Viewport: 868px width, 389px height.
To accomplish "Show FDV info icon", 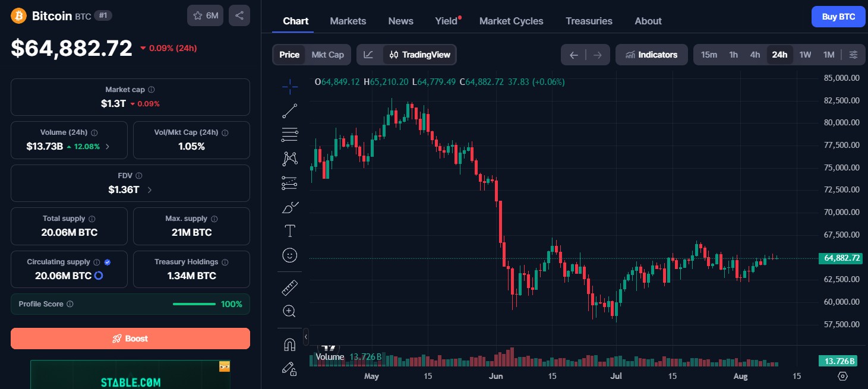I will pos(139,176).
